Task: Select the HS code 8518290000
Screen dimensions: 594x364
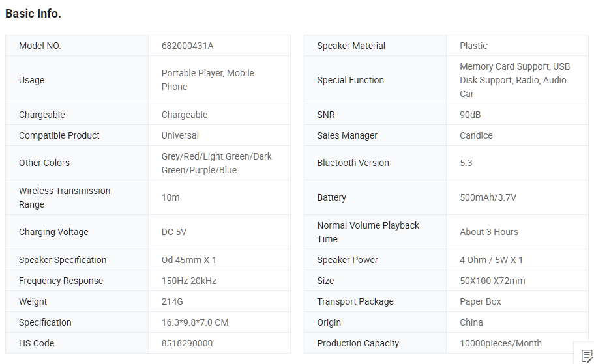Action: [x=187, y=343]
